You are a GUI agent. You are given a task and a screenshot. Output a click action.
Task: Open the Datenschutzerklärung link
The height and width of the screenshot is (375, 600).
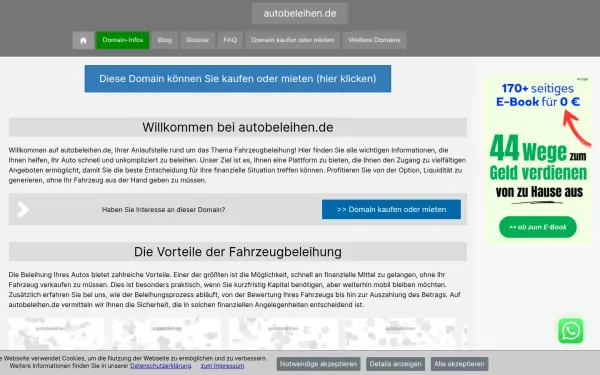pos(161,366)
